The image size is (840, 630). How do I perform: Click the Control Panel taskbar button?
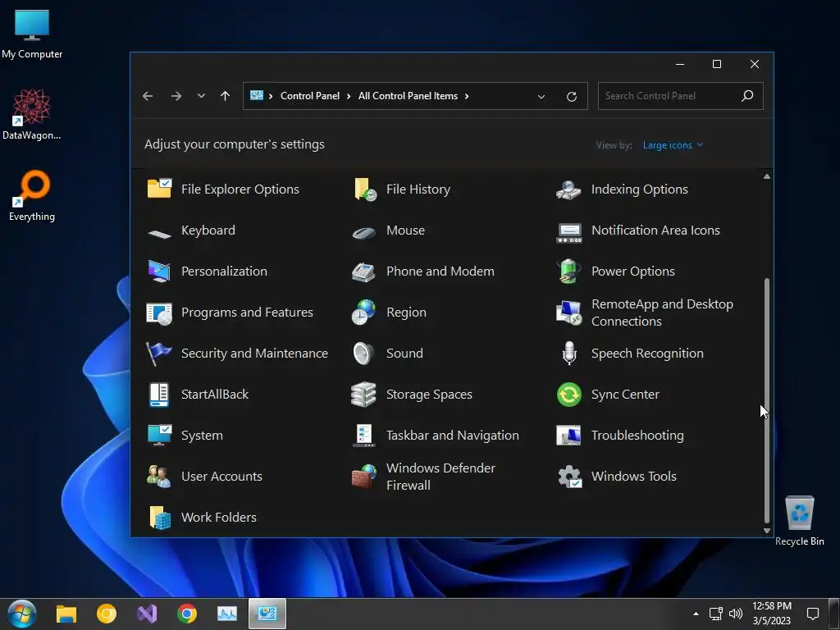click(x=267, y=614)
